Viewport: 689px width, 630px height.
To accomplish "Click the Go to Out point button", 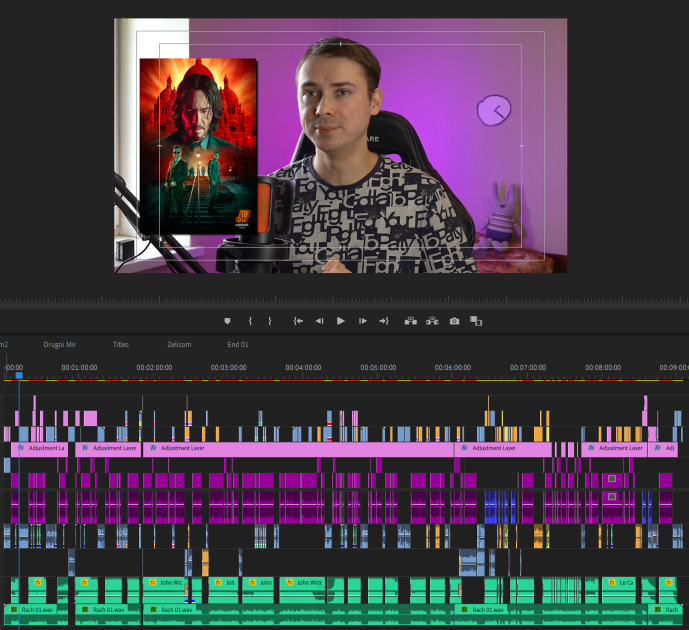I will [383, 321].
